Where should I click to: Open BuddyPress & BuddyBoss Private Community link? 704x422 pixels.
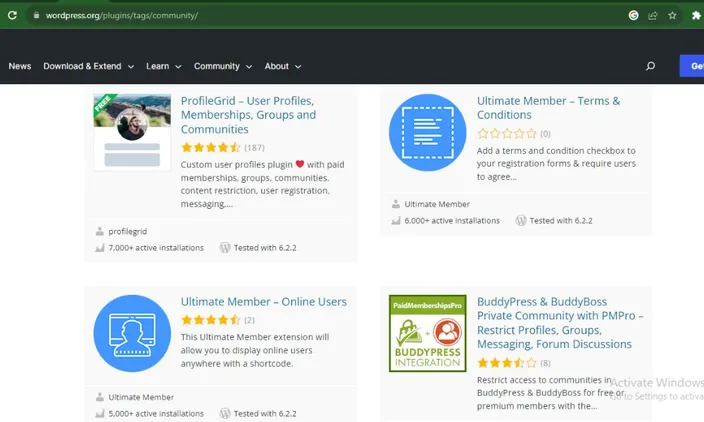560,323
